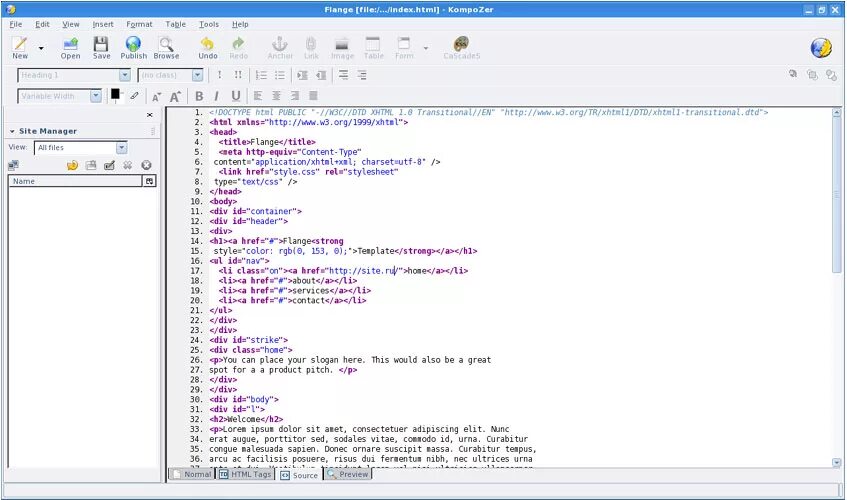This screenshot has height=500, width=847.
Task: Click the highlighter pen color icon
Action: click(x=134, y=96)
